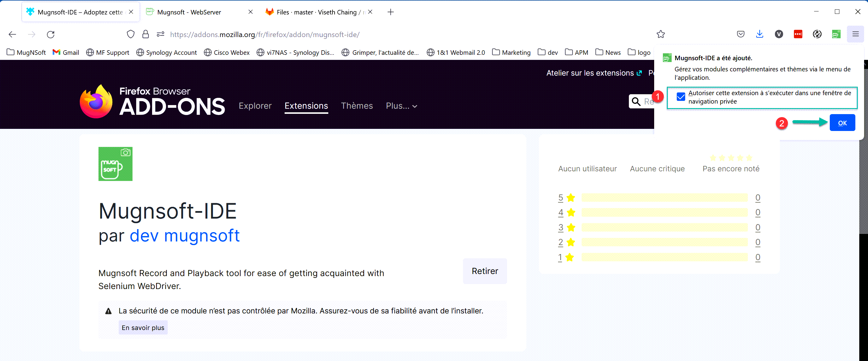Screen dimensions: 868x361
Task: Click the Retirer button
Action: tap(485, 271)
